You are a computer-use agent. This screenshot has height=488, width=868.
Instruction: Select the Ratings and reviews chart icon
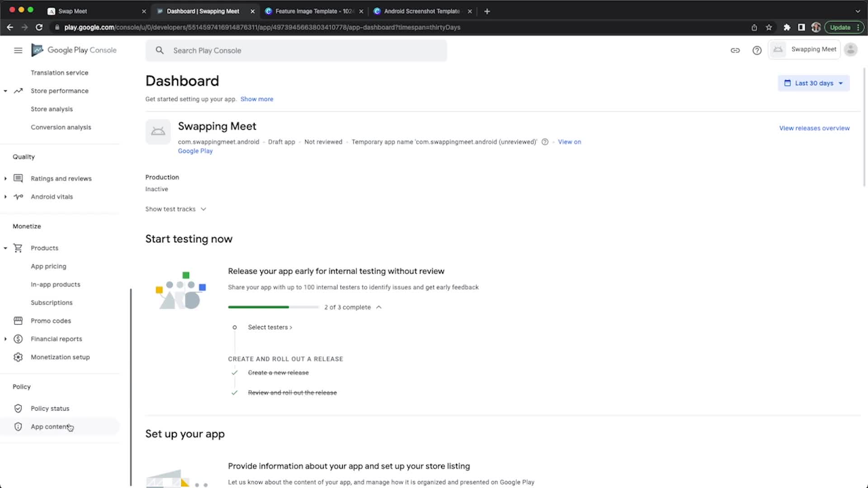pyautogui.click(x=18, y=178)
